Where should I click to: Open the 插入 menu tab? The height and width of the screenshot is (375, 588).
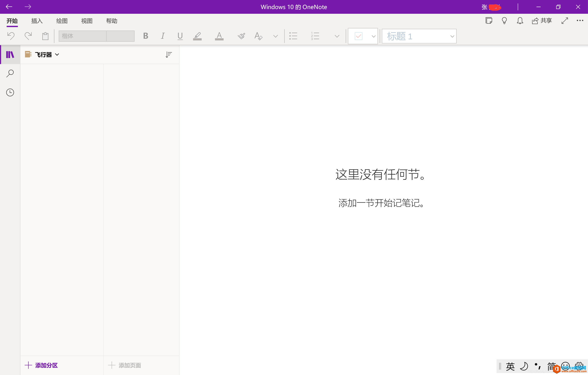tap(37, 21)
